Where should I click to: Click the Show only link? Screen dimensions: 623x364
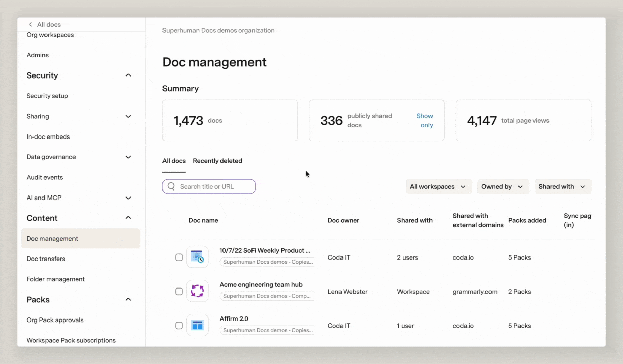tap(425, 120)
